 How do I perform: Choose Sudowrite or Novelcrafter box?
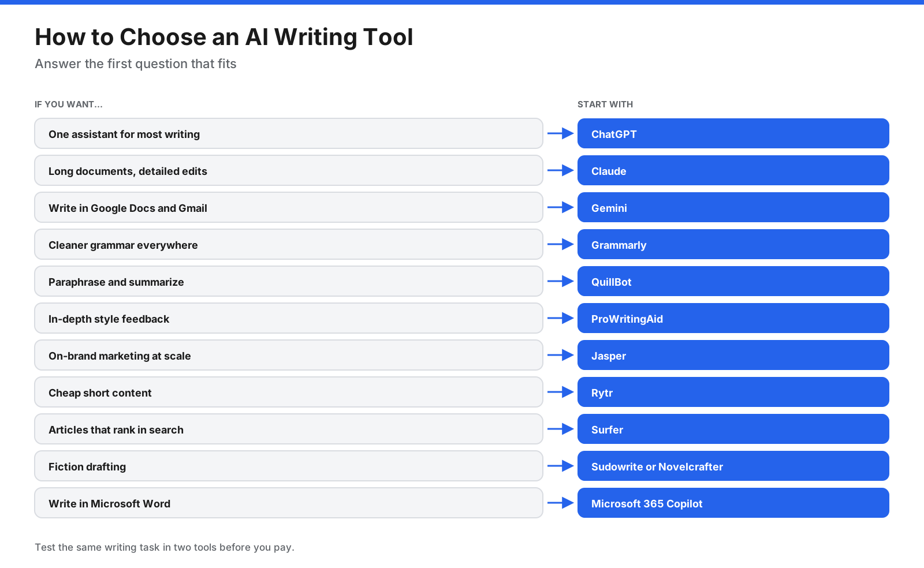733,466
